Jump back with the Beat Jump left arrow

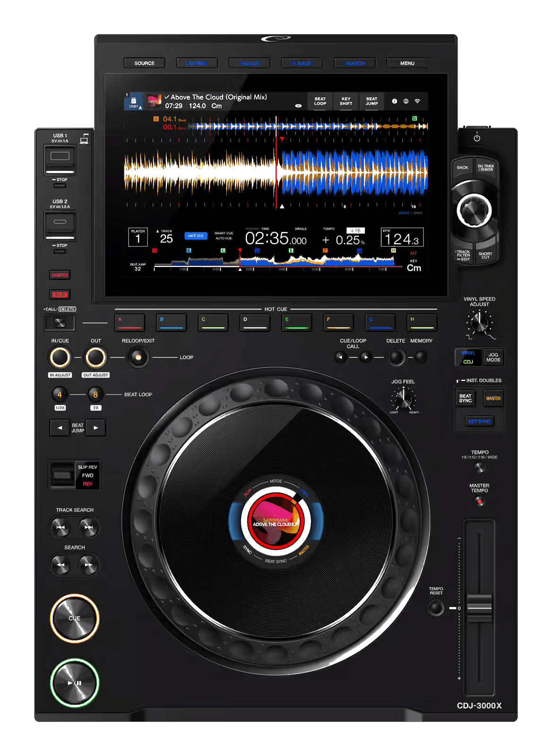[60, 428]
